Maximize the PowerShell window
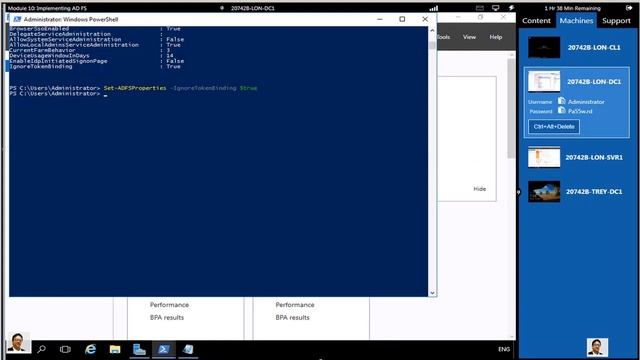This screenshot has height=360, width=640. click(x=402, y=19)
